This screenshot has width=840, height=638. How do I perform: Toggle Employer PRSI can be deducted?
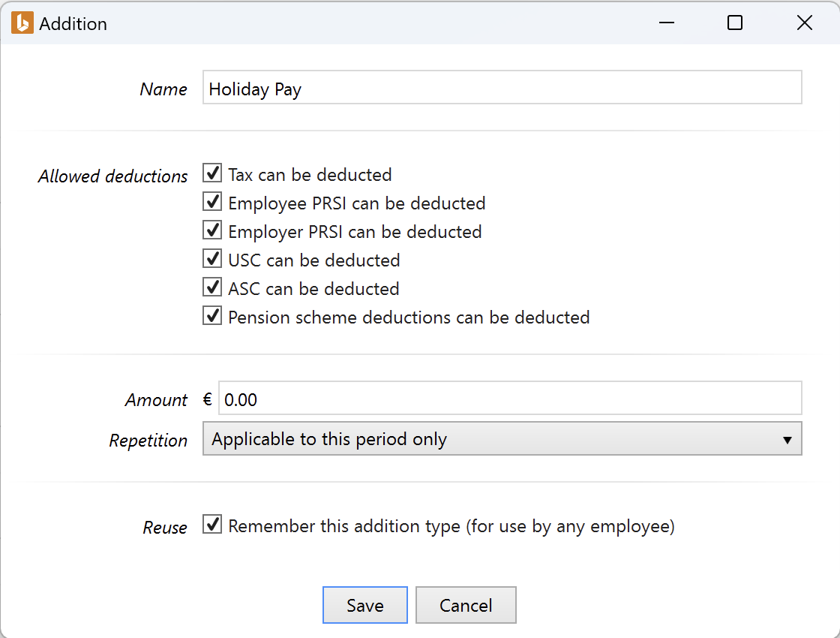point(212,230)
